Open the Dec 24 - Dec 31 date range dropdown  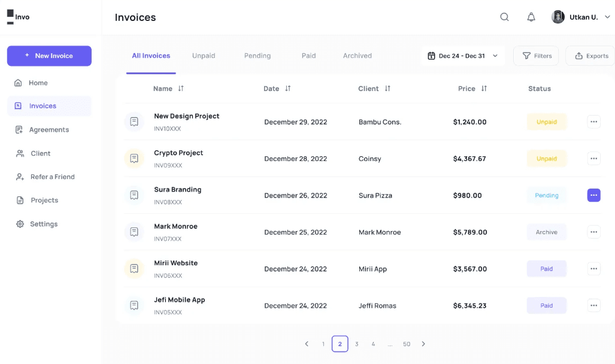(463, 56)
